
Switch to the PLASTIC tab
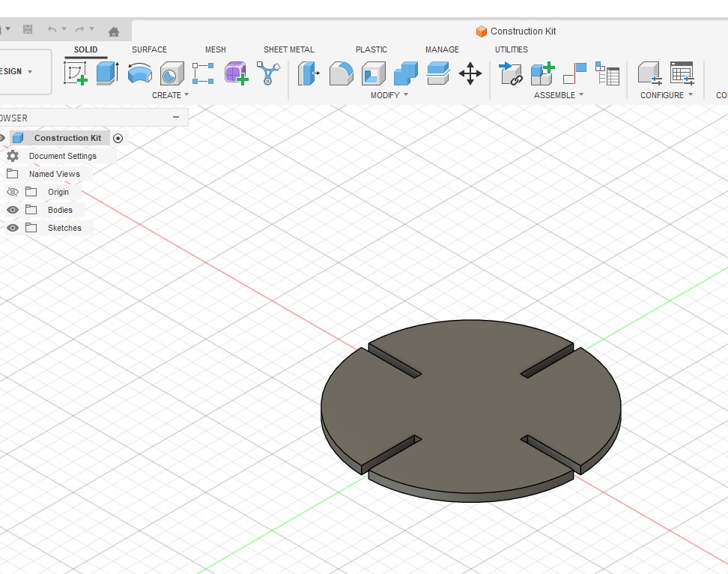click(x=371, y=49)
